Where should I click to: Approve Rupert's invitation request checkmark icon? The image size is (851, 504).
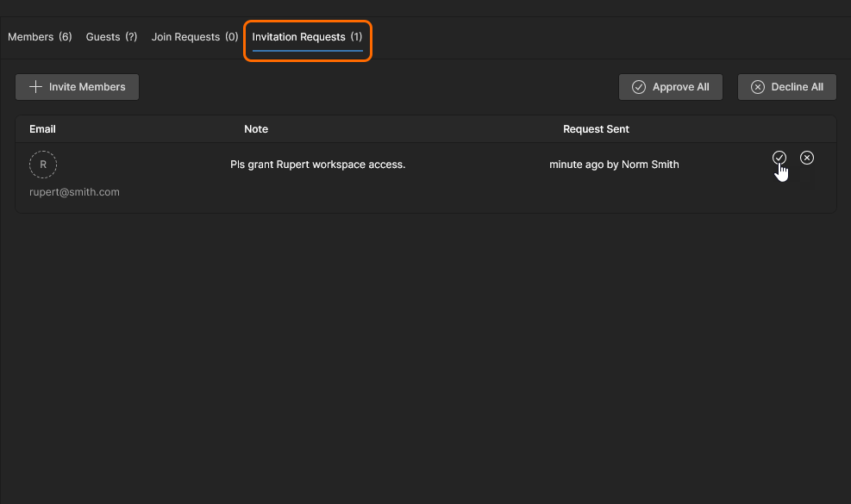point(779,158)
